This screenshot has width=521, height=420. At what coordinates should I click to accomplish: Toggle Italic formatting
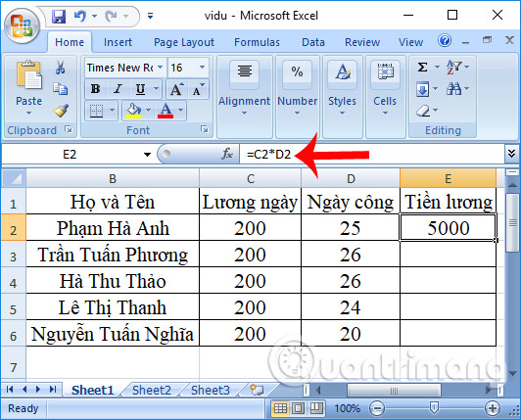[x=118, y=89]
